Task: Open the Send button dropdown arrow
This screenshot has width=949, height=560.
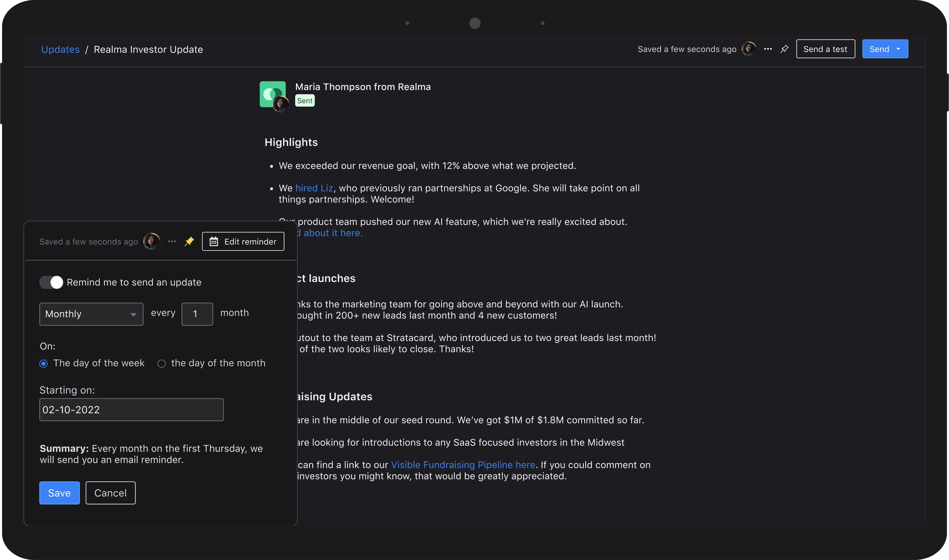Action: point(898,49)
